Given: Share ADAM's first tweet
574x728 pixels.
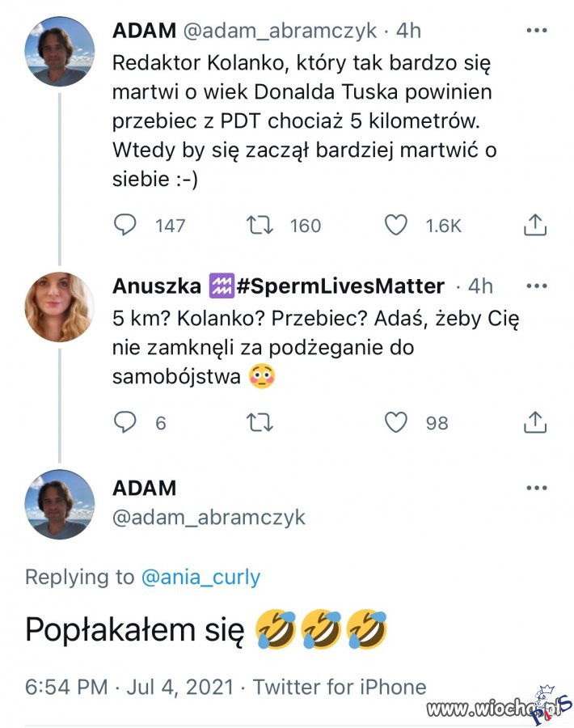Looking at the screenshot, I should [x=535, y=226].
